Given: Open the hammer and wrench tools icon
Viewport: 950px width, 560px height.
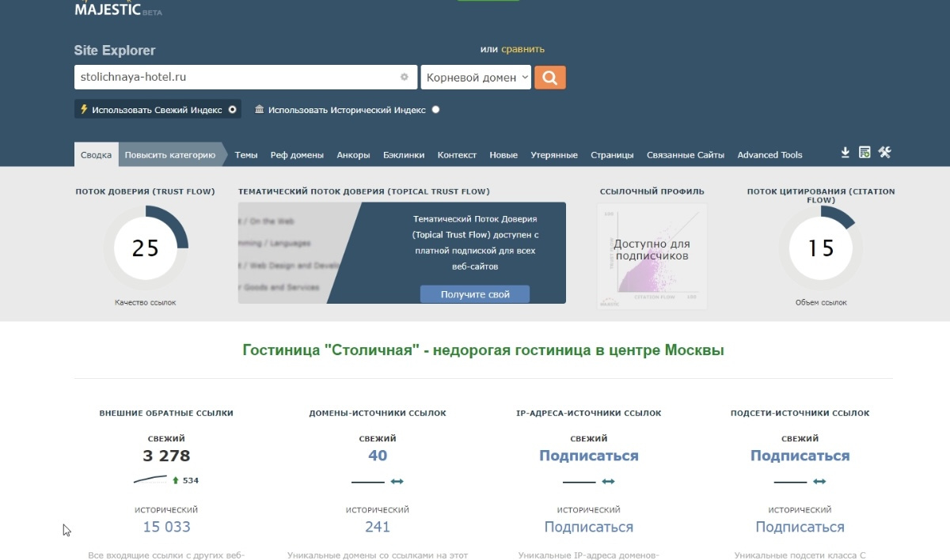Looking at the screenshot, I should click(x=885, y=153).
